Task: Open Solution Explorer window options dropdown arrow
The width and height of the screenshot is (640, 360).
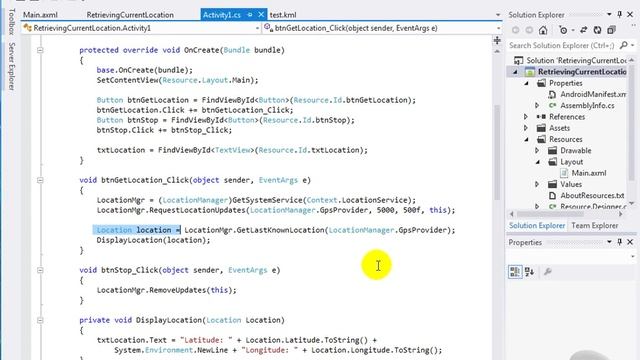Action: tap(609, 15)
